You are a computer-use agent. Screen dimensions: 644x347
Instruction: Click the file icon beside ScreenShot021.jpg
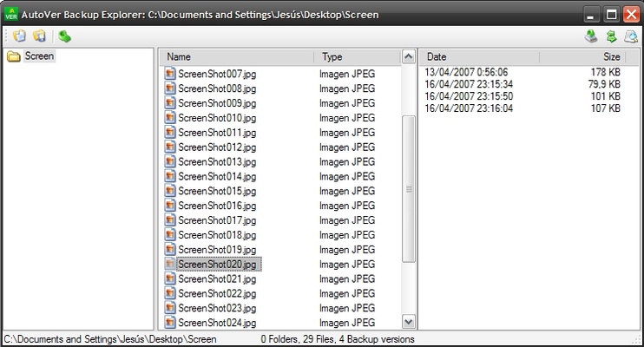(x=170, y=278)
